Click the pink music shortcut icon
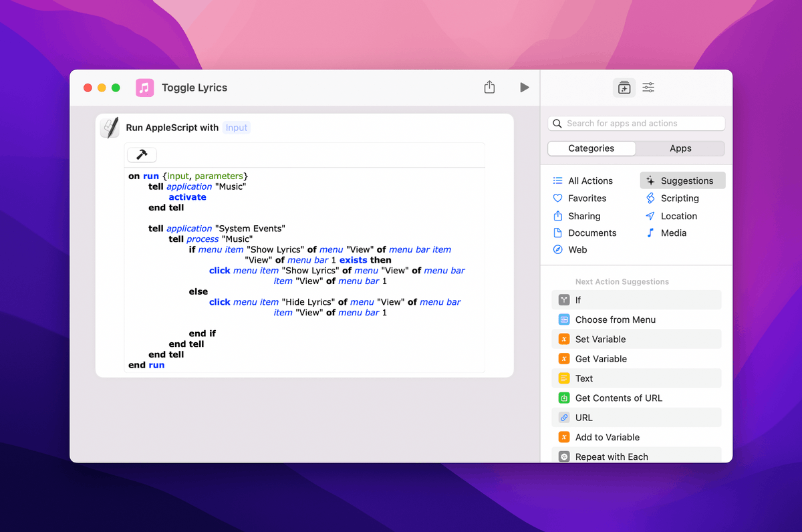This screenshot has height=532, width=802. [x=144, y=88]
